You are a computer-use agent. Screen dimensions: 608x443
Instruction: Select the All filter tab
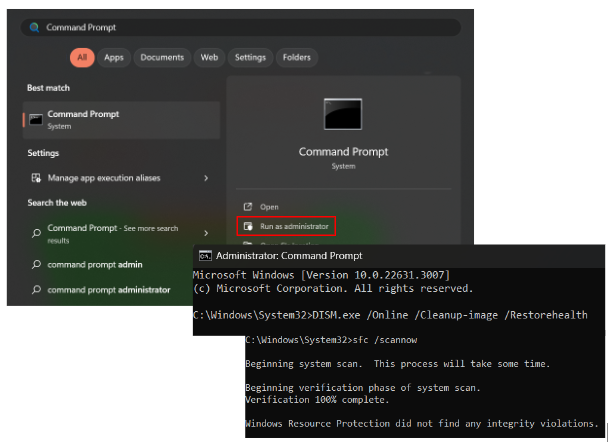point(82,57)
